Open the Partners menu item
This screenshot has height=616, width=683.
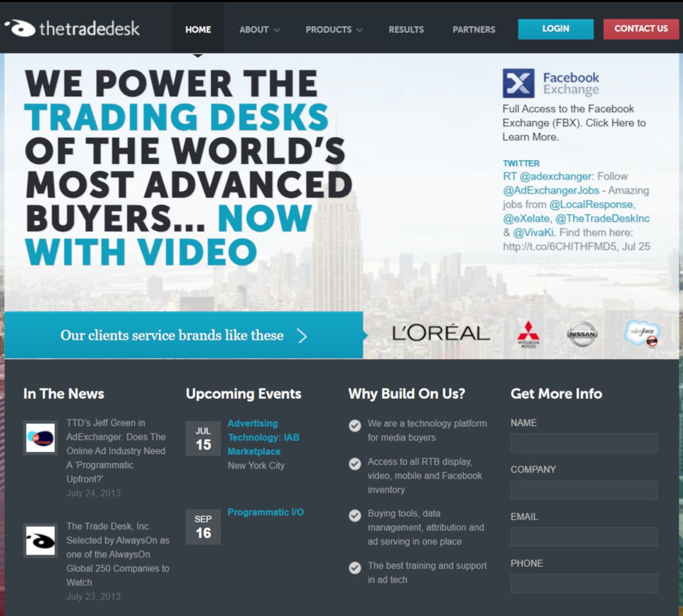pos(474,30)
